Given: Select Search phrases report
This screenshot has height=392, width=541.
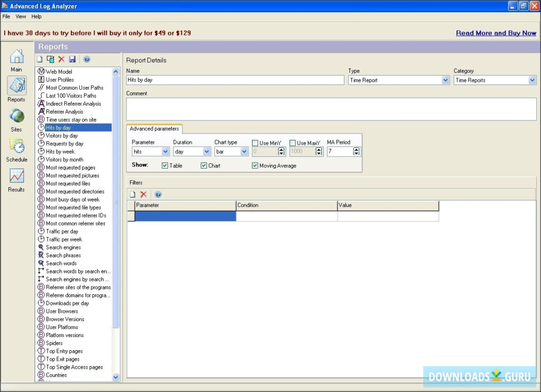Looking at the screenshot, I should (x=63, y=255).
